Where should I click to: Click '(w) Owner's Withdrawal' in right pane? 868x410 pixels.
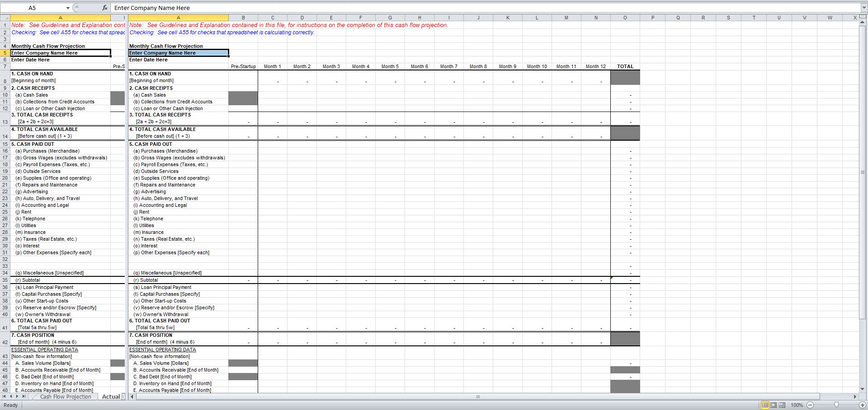coord(160,314)
